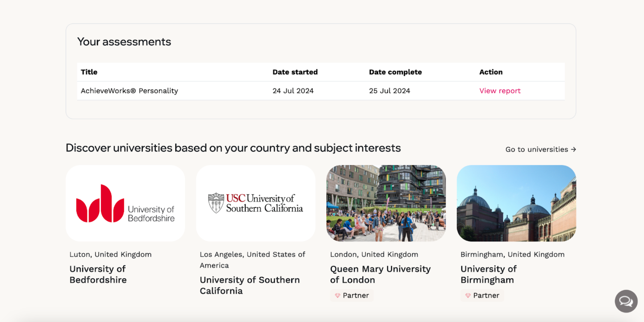The image size is (644, 322).
Task: Open University of Bedfordshire title link
Action: pyautogui.click(x=98, y=274)
